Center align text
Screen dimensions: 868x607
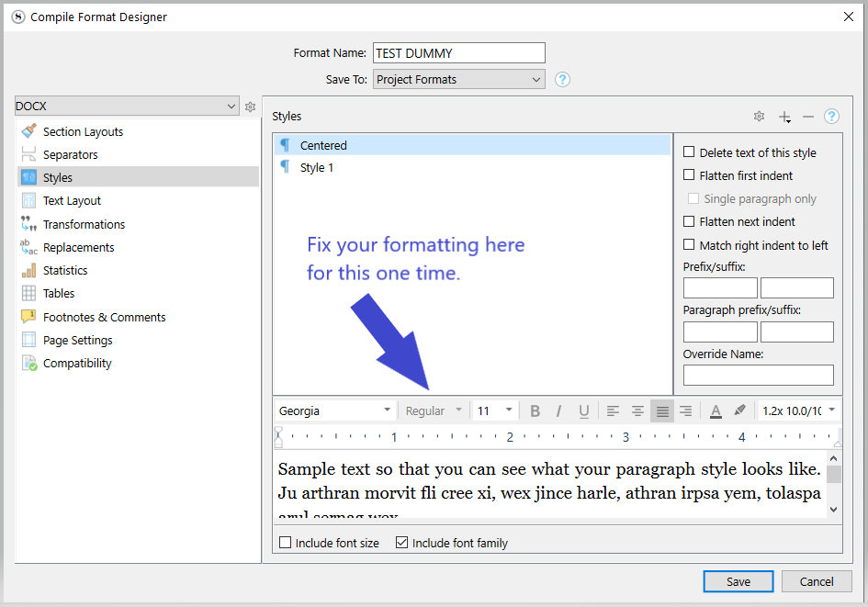[637, 410]
